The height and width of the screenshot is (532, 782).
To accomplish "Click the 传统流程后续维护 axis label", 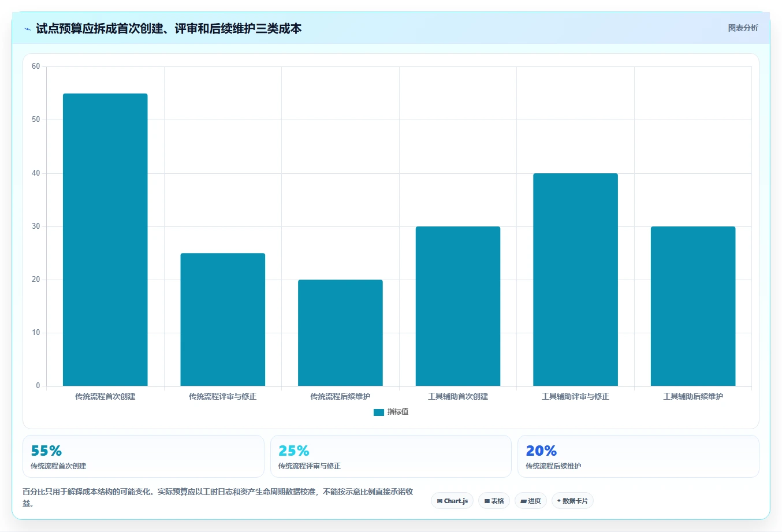I will tap(340, 396).
